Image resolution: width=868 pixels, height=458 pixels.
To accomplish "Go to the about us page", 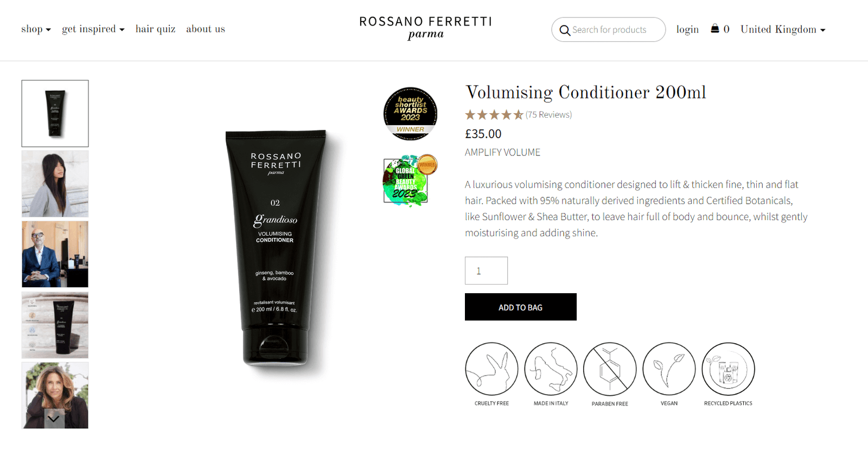I will pyautogui.click(x=206, y=29).
